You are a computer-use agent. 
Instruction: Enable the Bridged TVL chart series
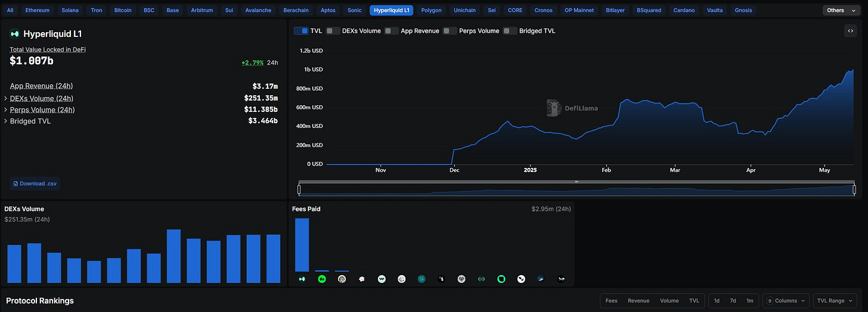510,30
